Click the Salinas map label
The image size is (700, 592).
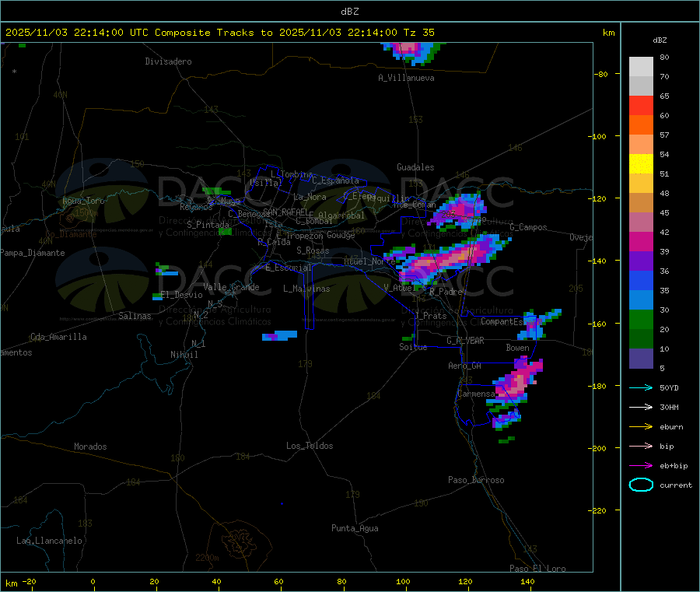coord(135,316)
